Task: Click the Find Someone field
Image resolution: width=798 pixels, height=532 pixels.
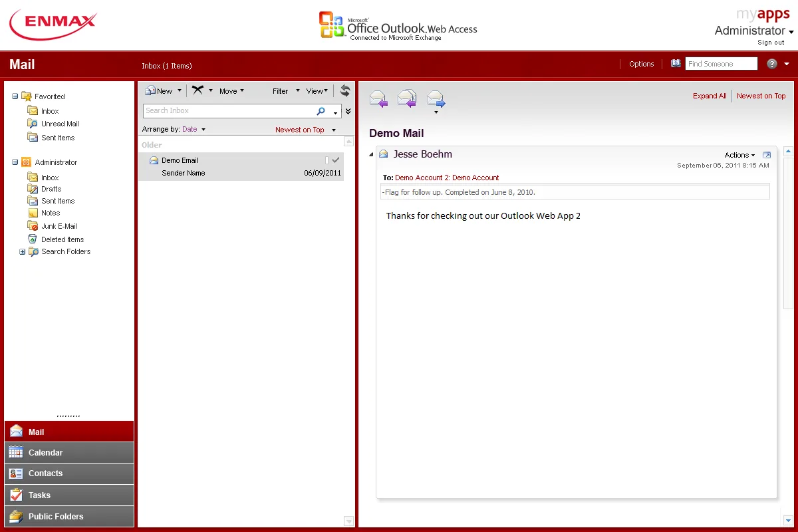Action: [x=722, y=64]
